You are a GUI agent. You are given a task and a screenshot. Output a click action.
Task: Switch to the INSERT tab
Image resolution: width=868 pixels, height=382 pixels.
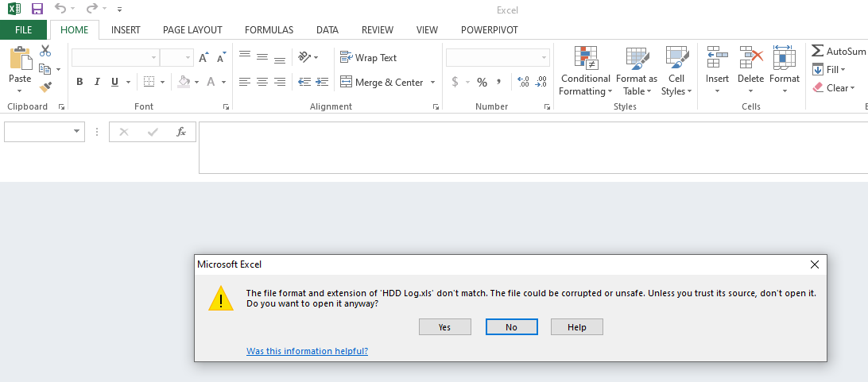click(126, 30)
